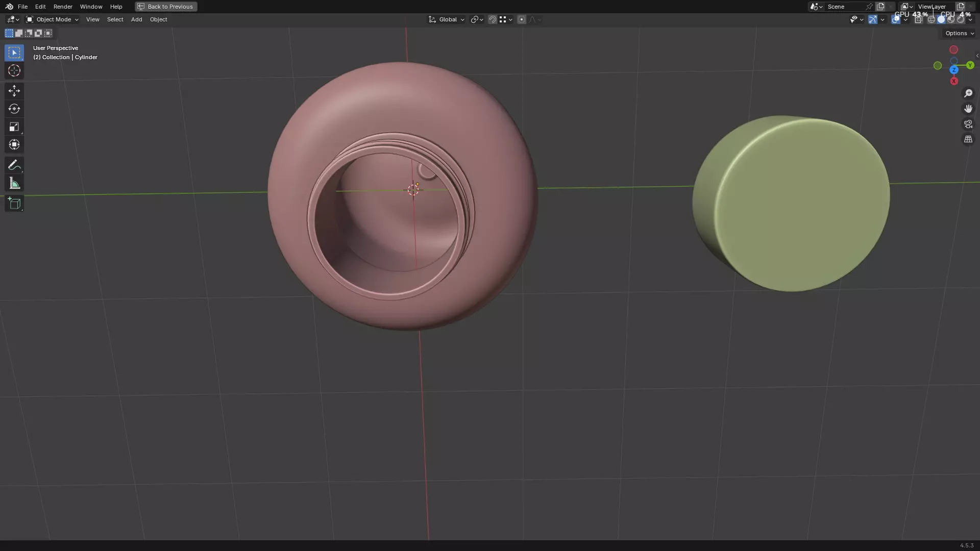Click the red X axis gizmo circle
The height and width of the screenshot is (551, 980).
click(953, 81)
